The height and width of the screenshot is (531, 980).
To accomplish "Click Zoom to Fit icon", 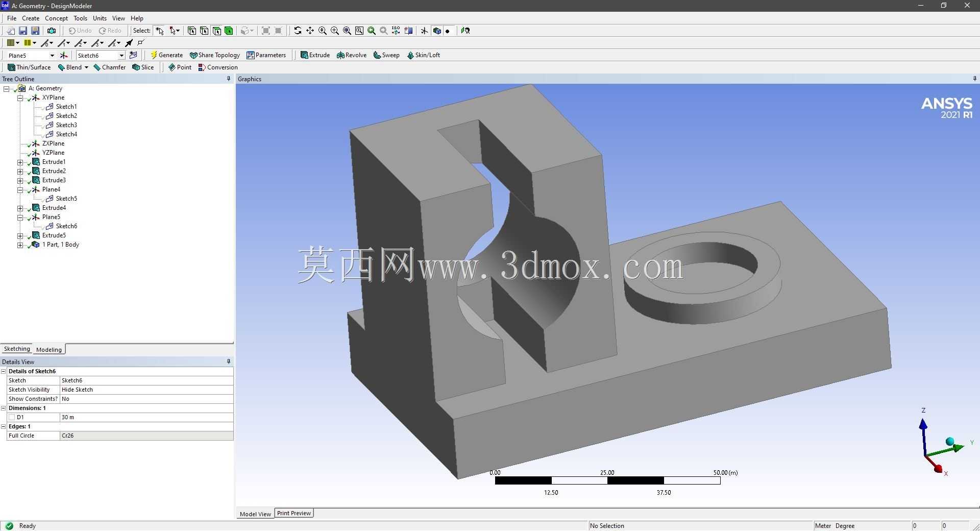I will tap(347, 31).
